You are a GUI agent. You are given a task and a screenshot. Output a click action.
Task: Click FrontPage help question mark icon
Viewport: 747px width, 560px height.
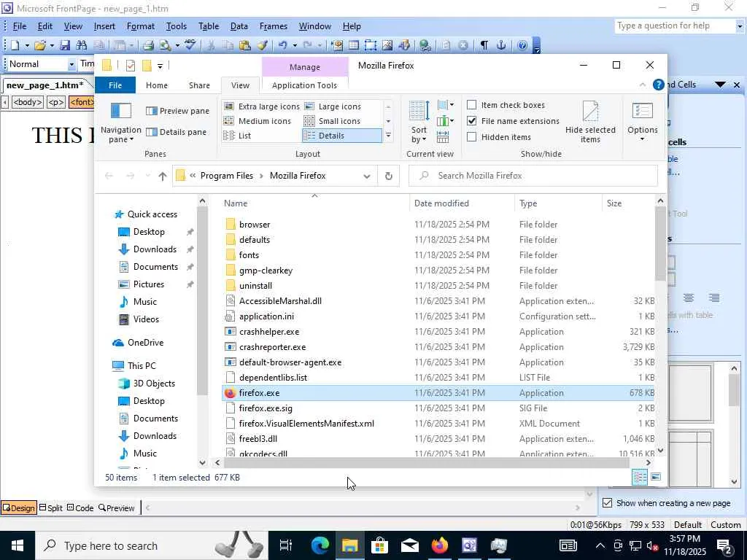point(522,45)
